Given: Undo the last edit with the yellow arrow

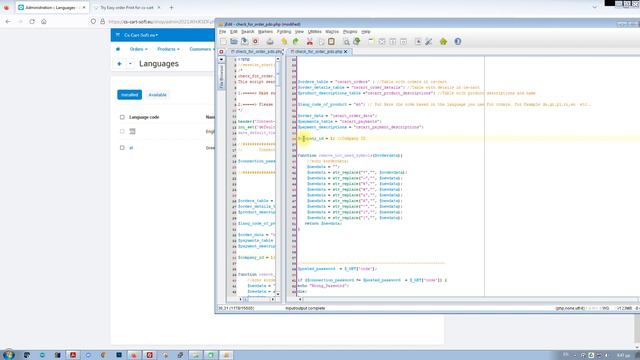Looking at the screenshot, I should pyautogui.click(x=284, y=42).
